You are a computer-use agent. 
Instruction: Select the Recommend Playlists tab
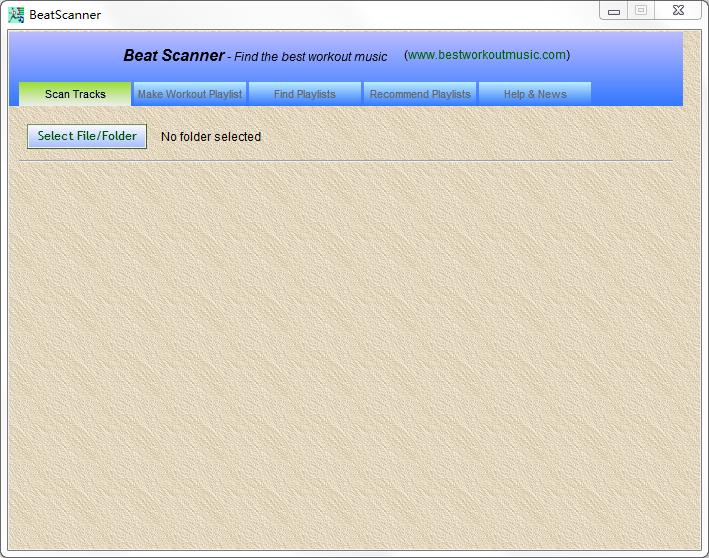[x=420, y=94]
